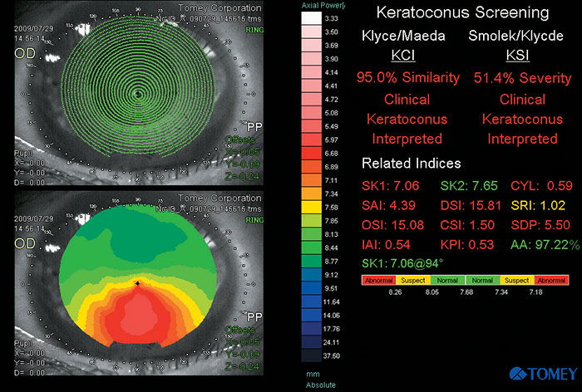582x392 pixels.
Task: Click the SK1: 7.06 red index
Action: click(x=391, y=185)
